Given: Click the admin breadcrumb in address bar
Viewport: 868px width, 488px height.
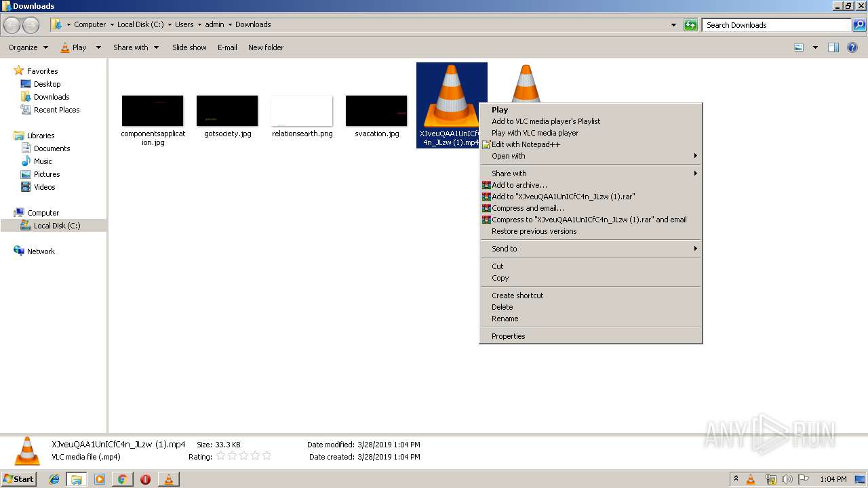Looking at the screenshot, I should (x=214, y=24).
